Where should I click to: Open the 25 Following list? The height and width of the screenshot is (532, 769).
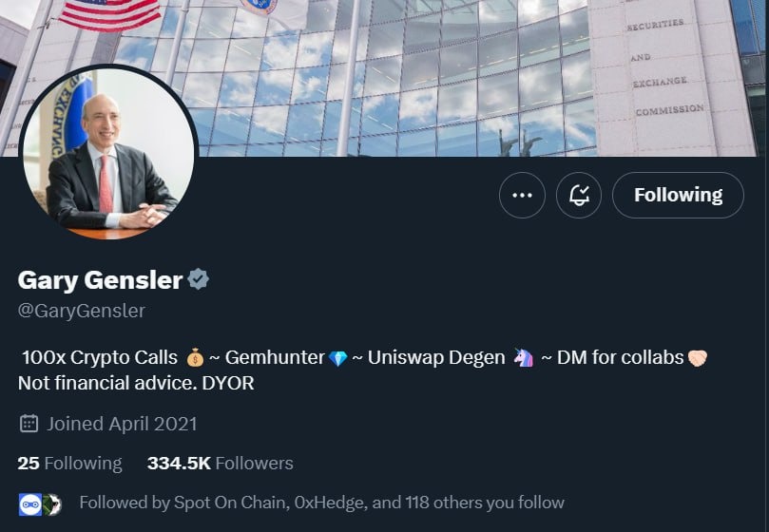coord(69,464)
